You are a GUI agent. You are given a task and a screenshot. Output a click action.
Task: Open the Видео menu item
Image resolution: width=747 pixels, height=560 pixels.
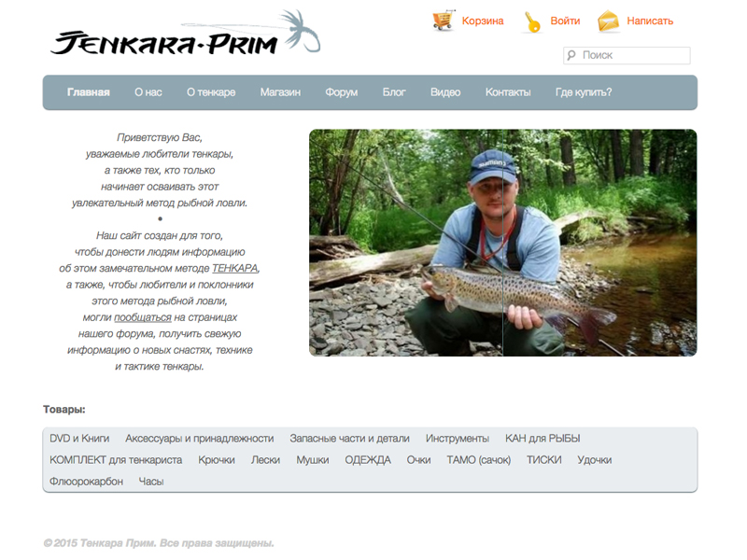[x=445, y=92]
